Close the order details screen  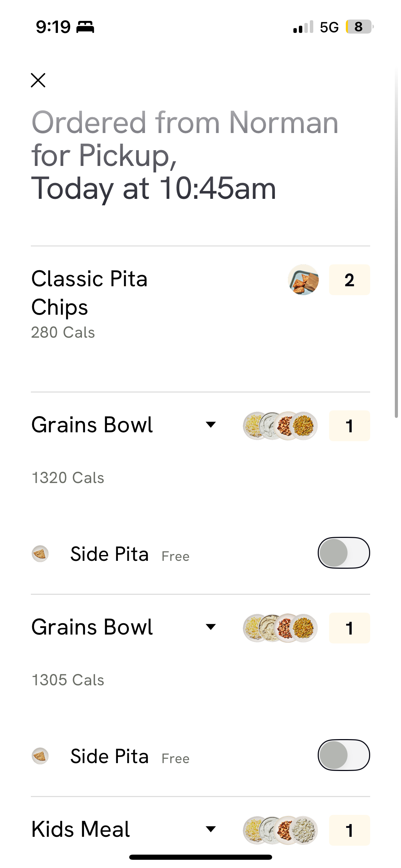38,80
